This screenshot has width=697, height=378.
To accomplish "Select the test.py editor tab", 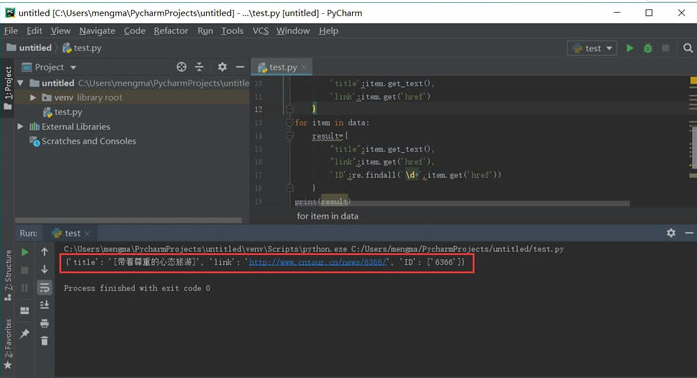I will pyautogui.click(x=281, y=67).
